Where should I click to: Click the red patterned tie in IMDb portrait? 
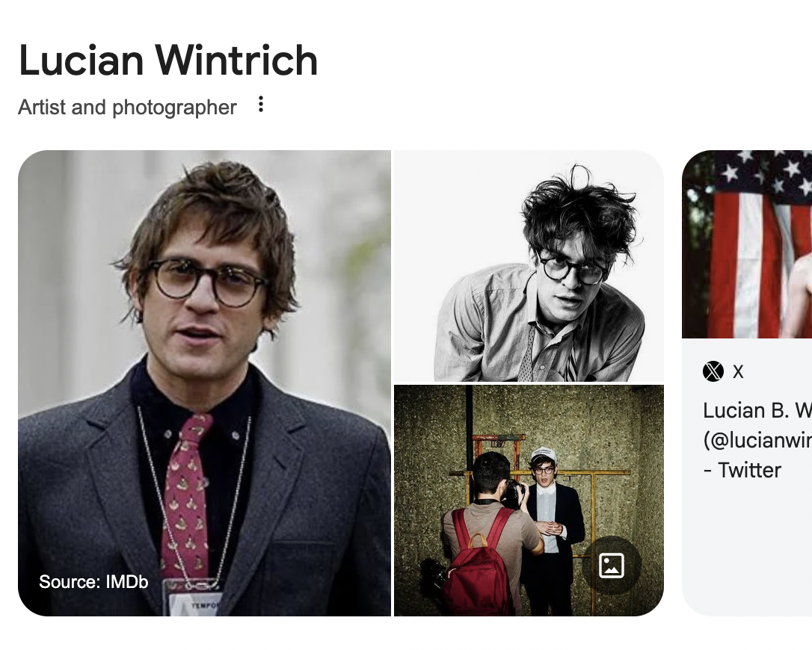(x=186, y=497)
